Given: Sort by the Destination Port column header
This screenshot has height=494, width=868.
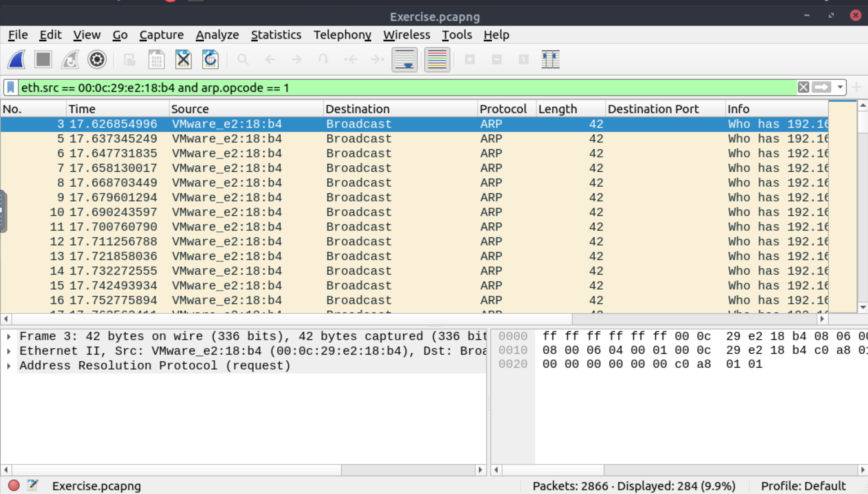Looking at the screenshot, I should (x=666, y=109).
